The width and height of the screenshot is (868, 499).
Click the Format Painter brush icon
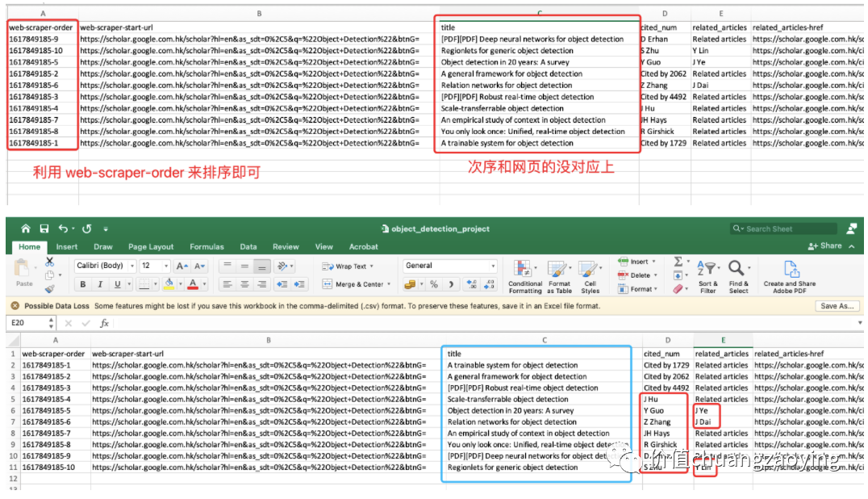point(50,288)
